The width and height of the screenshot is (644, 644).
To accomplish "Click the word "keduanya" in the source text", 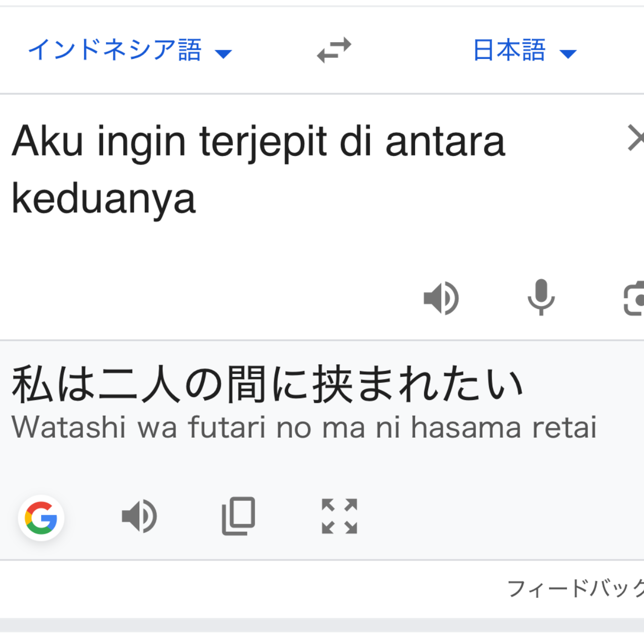I will pyautogui.click(x=103, y=199).
